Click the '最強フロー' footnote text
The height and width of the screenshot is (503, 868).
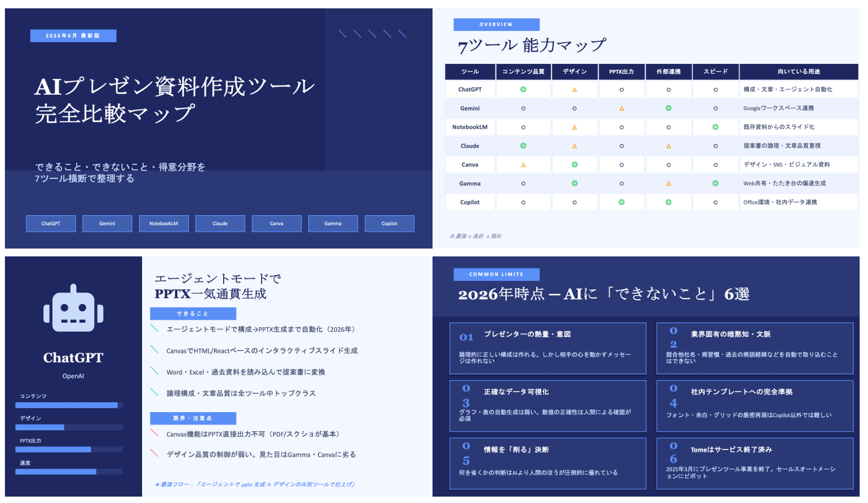click(x=255, y=484)
